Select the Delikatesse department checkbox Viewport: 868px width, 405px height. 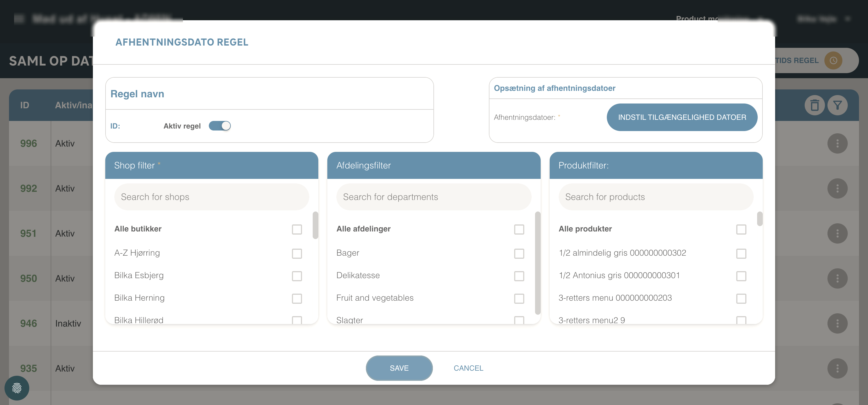pos(519,276)
